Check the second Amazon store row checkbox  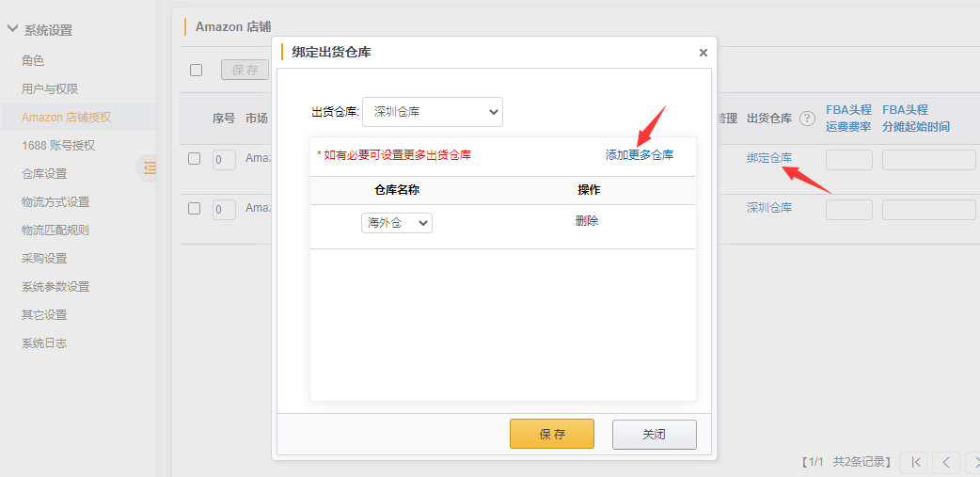point(195,208)
